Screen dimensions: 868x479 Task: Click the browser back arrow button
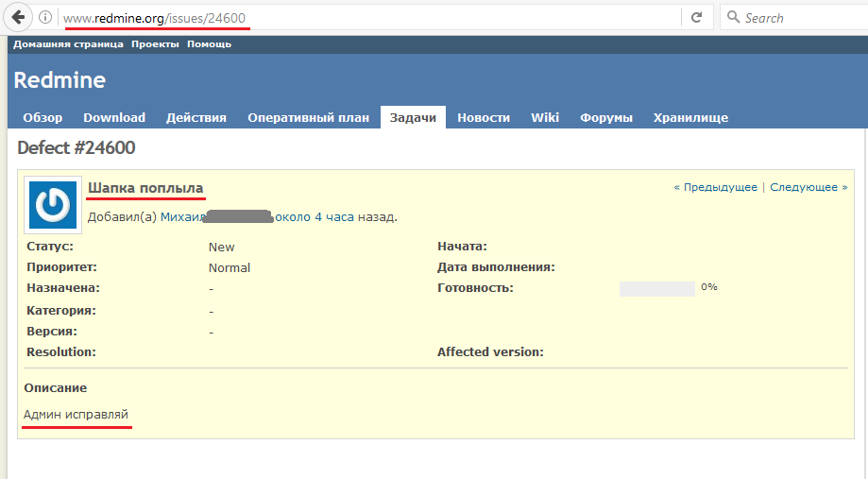18,18
